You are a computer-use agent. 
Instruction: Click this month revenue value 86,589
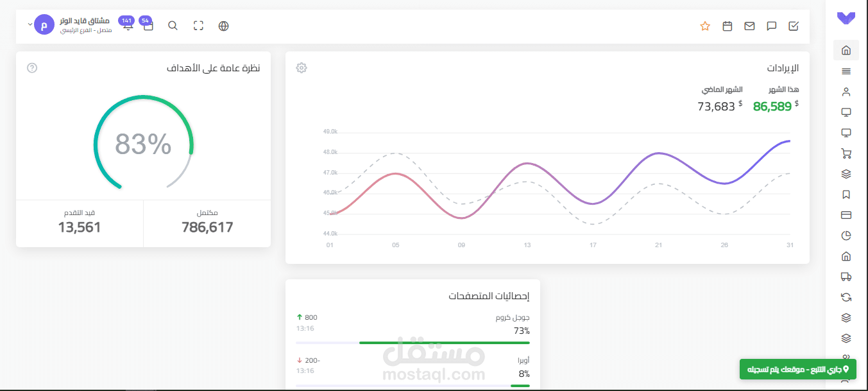point(772,107)
